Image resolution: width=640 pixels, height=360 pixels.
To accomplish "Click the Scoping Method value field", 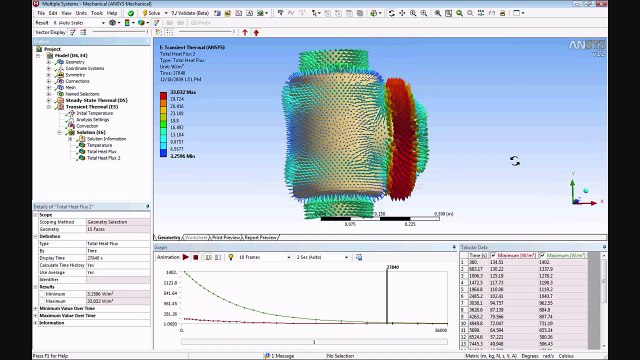I will pos(118,222).
